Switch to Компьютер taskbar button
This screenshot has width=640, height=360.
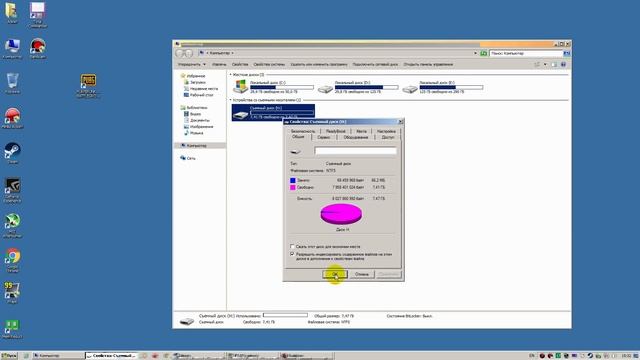click(58, 356)
